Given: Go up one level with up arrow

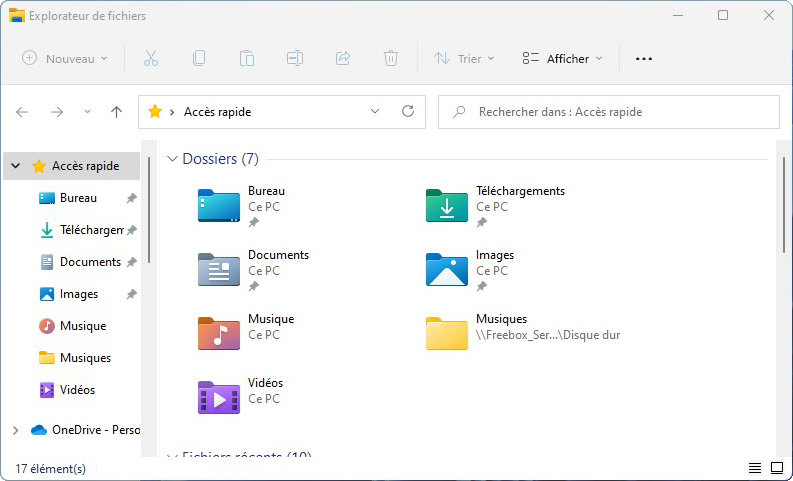Looking at the screenshot, I should 116,112.
